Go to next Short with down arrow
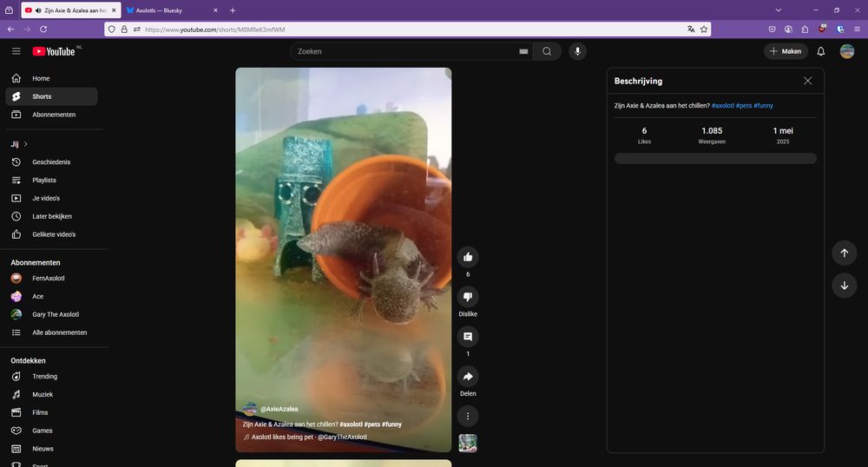868x467 pixels. tap(845, 286)
